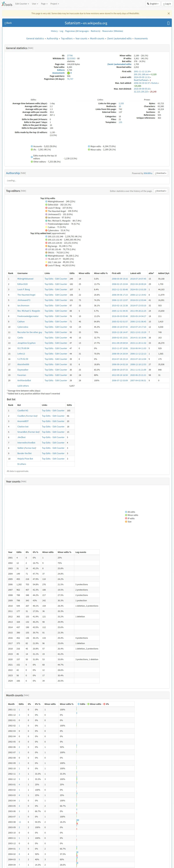Click blue Major edits legend swatch
174x868 pixels.
[x=89, y=147]
